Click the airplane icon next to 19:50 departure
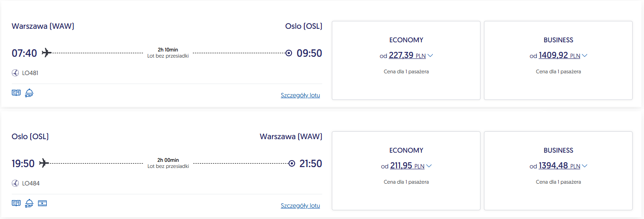Image resolution: width=644 pixels, height=219 pixels. pos(44,163)
